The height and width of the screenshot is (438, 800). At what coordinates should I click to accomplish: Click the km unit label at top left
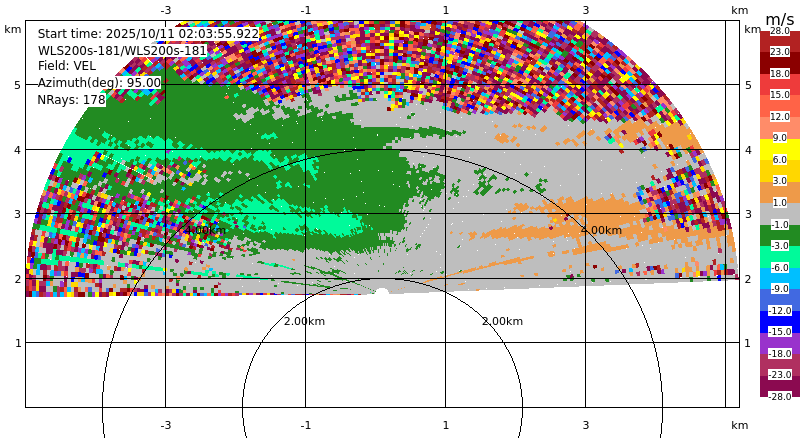(x=13, y=29)
